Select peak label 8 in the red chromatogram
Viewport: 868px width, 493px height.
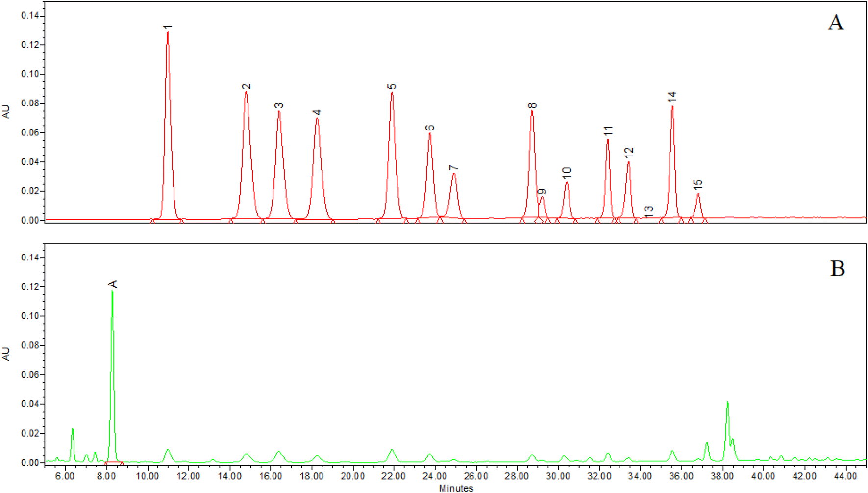(532, 105)
